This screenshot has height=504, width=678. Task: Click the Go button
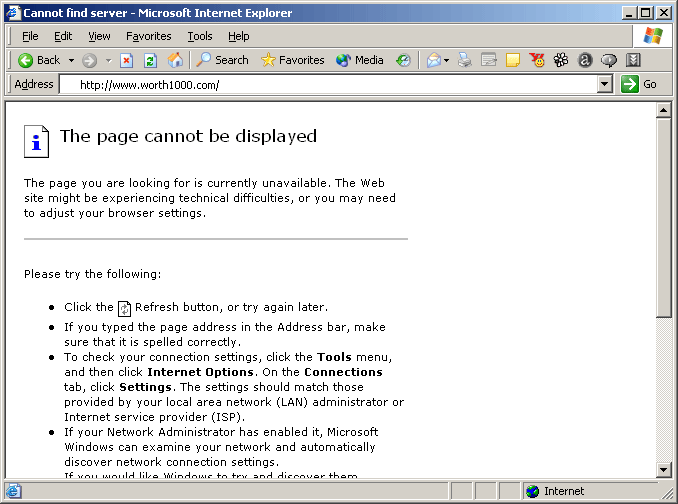pyautogui.click(x=639, y=84)
